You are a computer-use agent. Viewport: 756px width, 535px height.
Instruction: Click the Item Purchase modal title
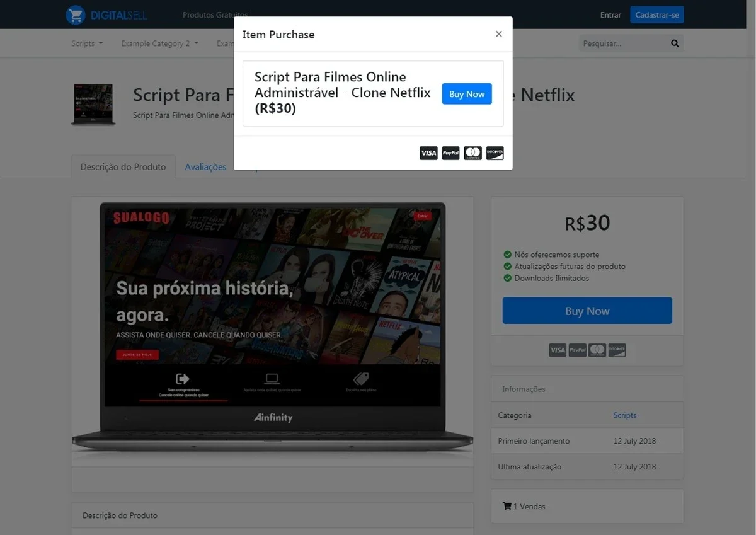pos(278,35)
